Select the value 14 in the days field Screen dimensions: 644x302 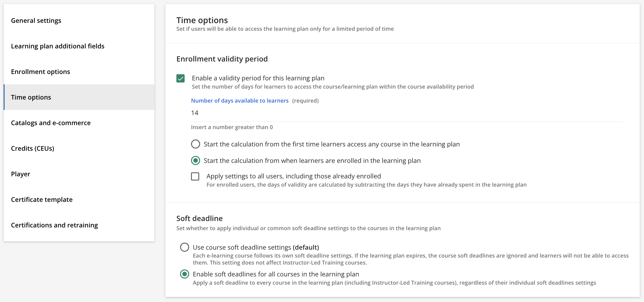[195, 113]
